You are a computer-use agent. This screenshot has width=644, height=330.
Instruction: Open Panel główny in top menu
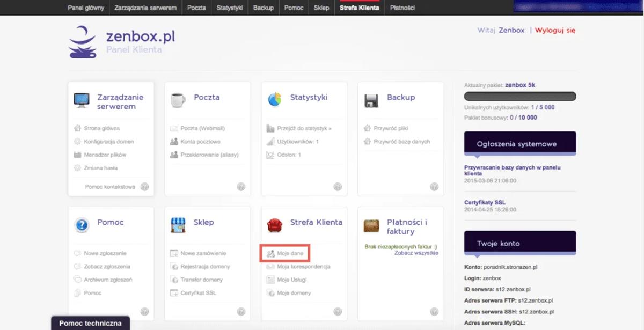[x=86, y=8]
